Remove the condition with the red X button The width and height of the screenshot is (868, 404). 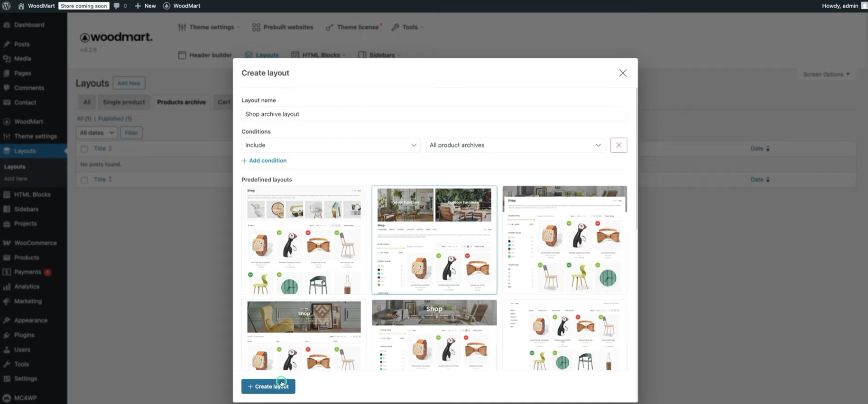619,145
